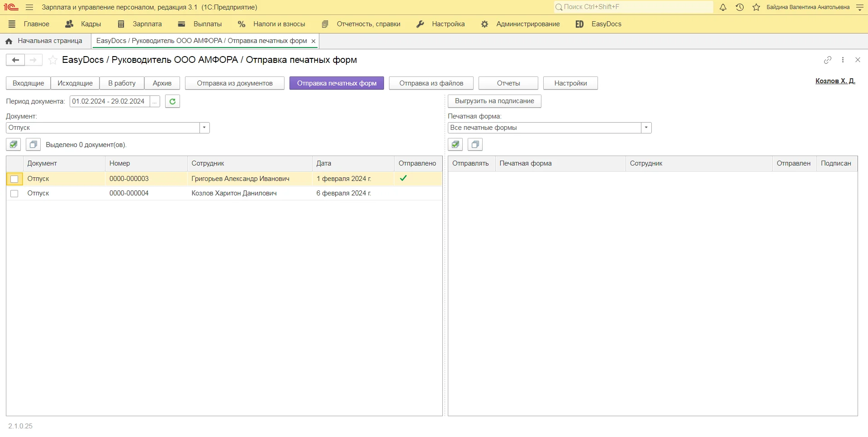Click check-all documents icon in left panel
868x437 pixels.
tap(14, 145)
